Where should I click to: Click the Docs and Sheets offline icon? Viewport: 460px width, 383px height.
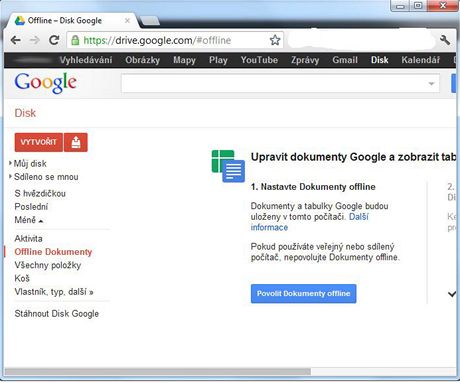pos(228,166)
